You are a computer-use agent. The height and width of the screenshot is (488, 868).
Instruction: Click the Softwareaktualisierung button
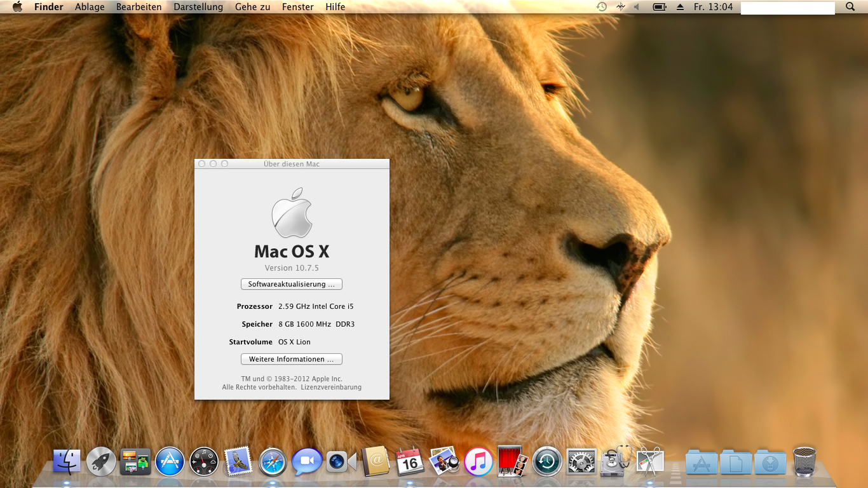click(x=292, y=284)
